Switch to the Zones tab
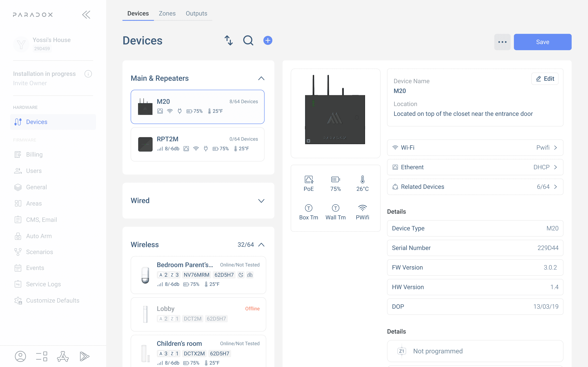 pyautogui.click(x=167, y=13)
